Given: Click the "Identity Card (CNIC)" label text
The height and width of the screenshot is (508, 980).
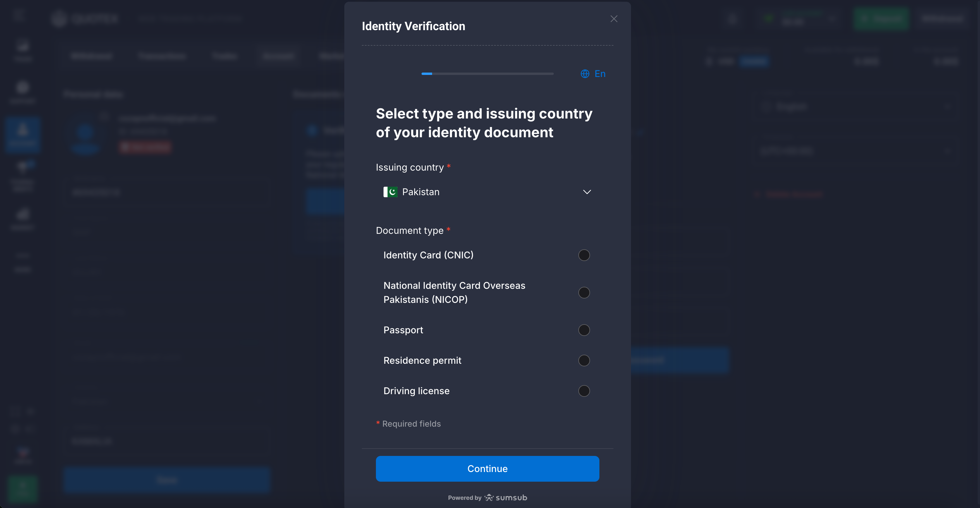Looking at the screenshot, I should coord(428,255).
